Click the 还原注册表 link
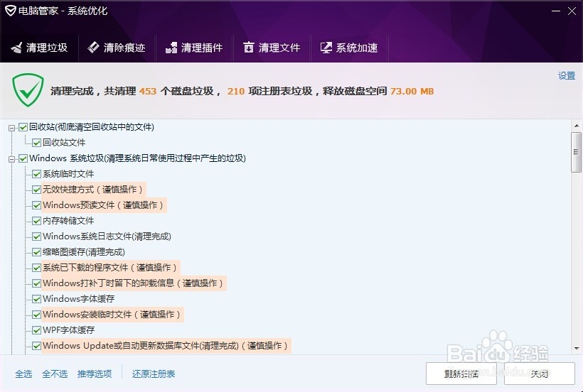This screenshot has height=392, width=583. tap(153, 374)
